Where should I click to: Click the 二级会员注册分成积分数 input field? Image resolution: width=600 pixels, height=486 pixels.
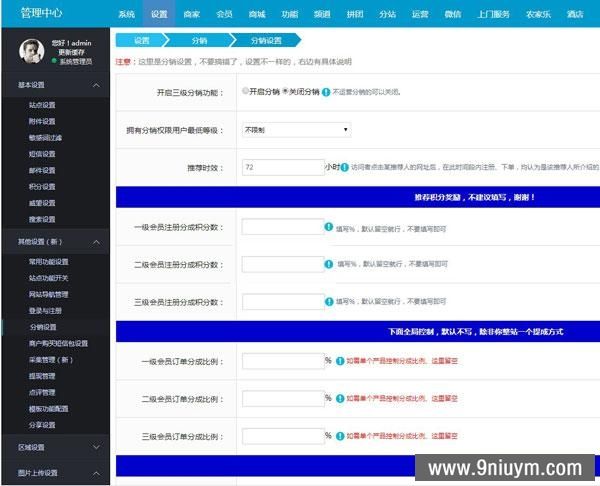283,264
